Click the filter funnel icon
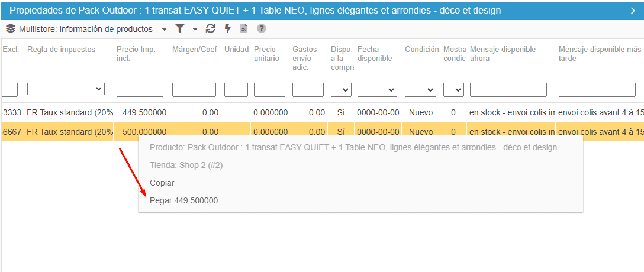 (180, 29)
